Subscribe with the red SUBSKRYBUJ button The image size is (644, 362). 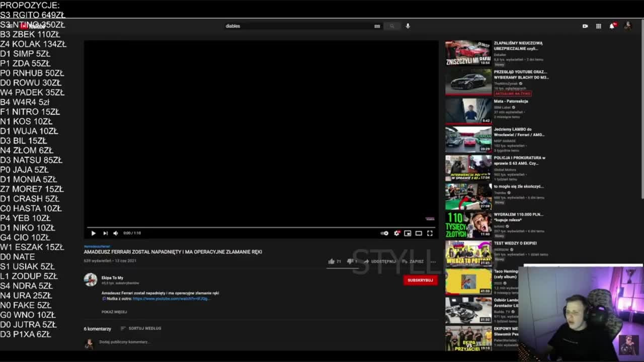click(x=420, y=280)
